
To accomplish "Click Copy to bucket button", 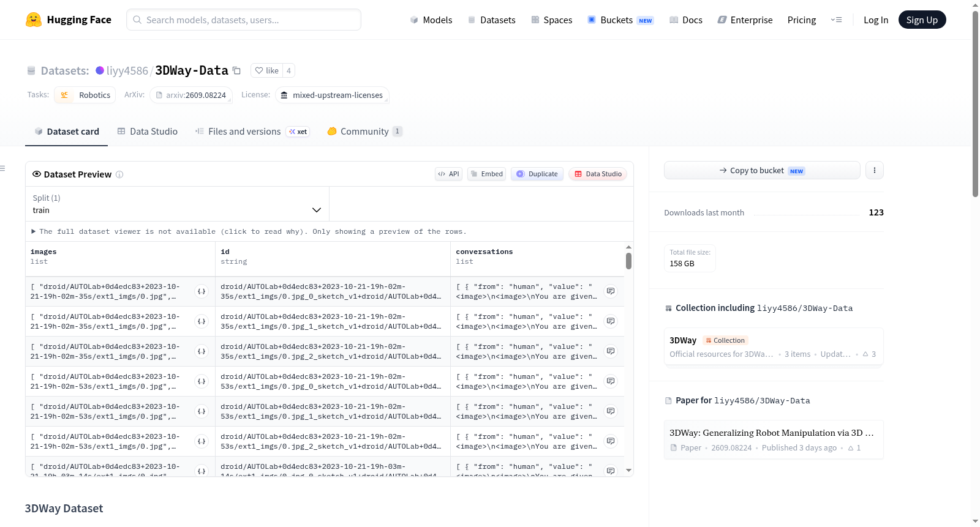I will [762, 170].
